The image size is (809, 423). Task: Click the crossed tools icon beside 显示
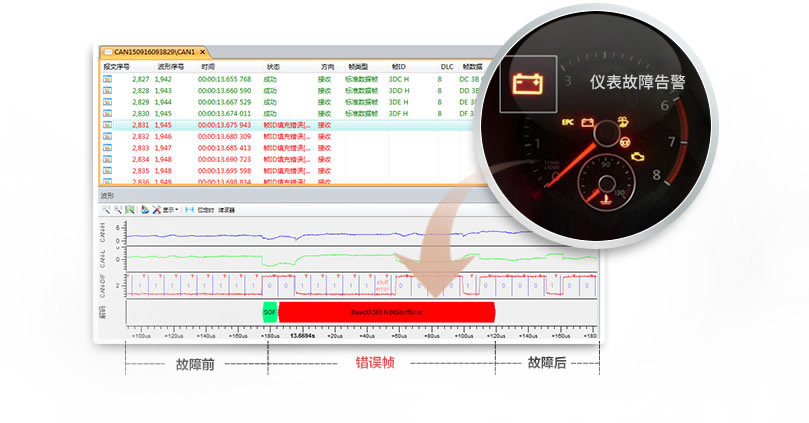(x=156, y=209)
